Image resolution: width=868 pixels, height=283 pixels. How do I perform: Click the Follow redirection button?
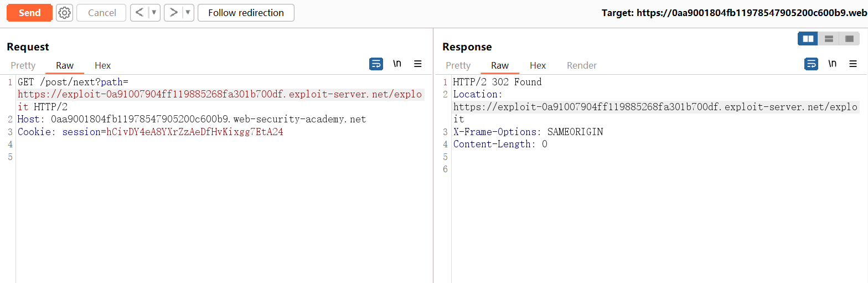click(x=246, y=13)
